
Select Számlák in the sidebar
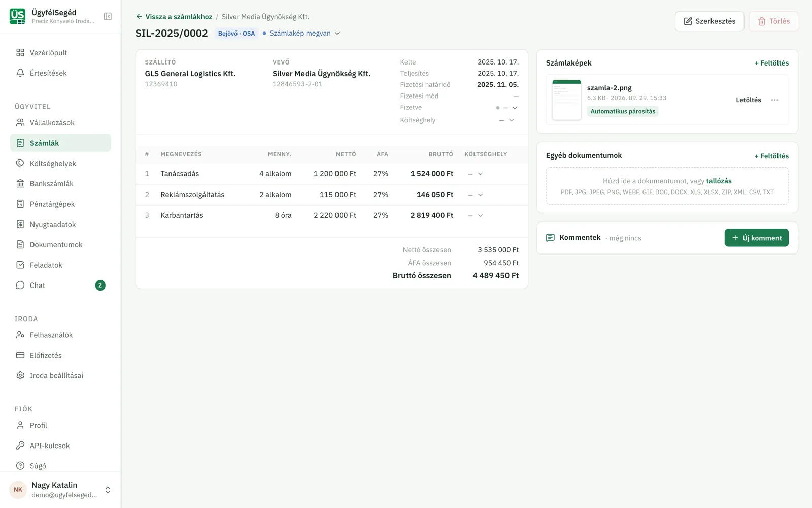(60, 143)
